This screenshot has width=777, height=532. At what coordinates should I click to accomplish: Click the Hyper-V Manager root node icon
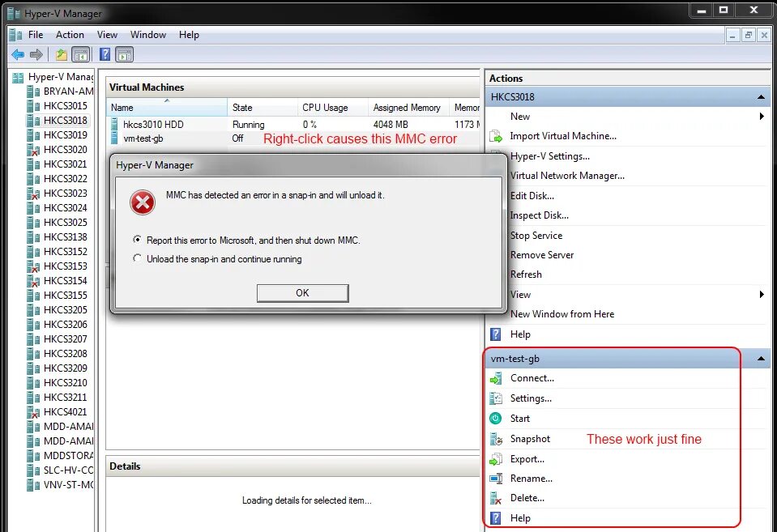click(18, 77)
